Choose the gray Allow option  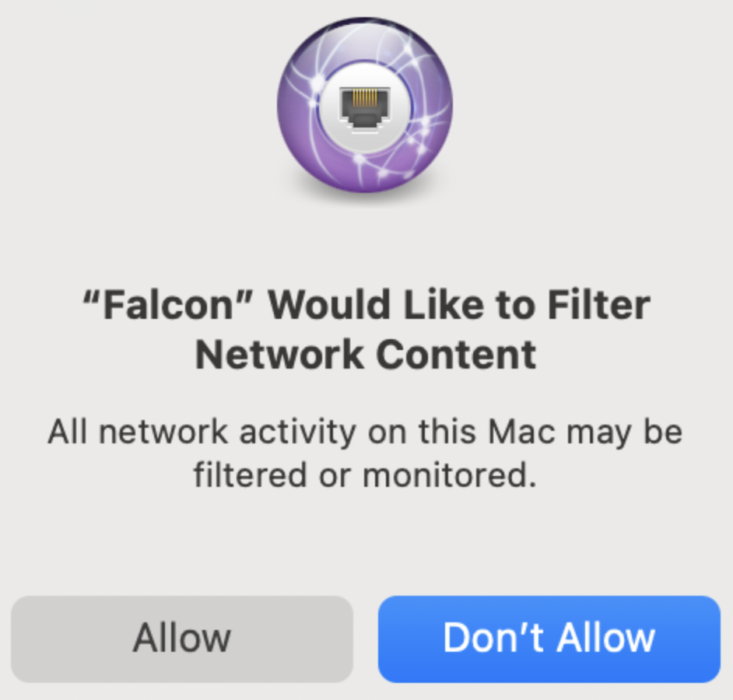[x=182, y=639]
